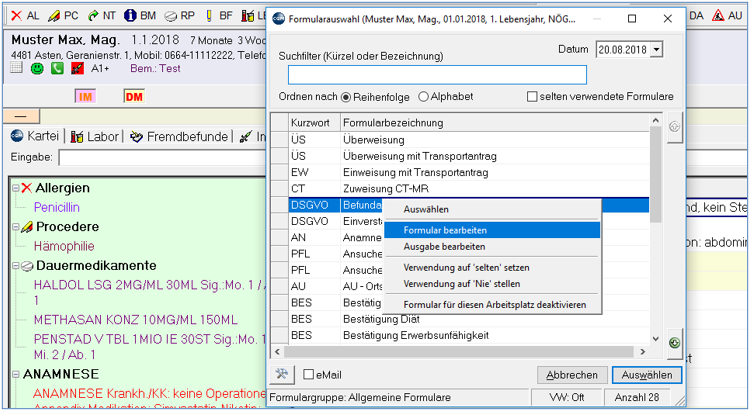Maximize the Formularauswahl dialog window
This screenshot has height=411, width=750.
coord(632,19)
